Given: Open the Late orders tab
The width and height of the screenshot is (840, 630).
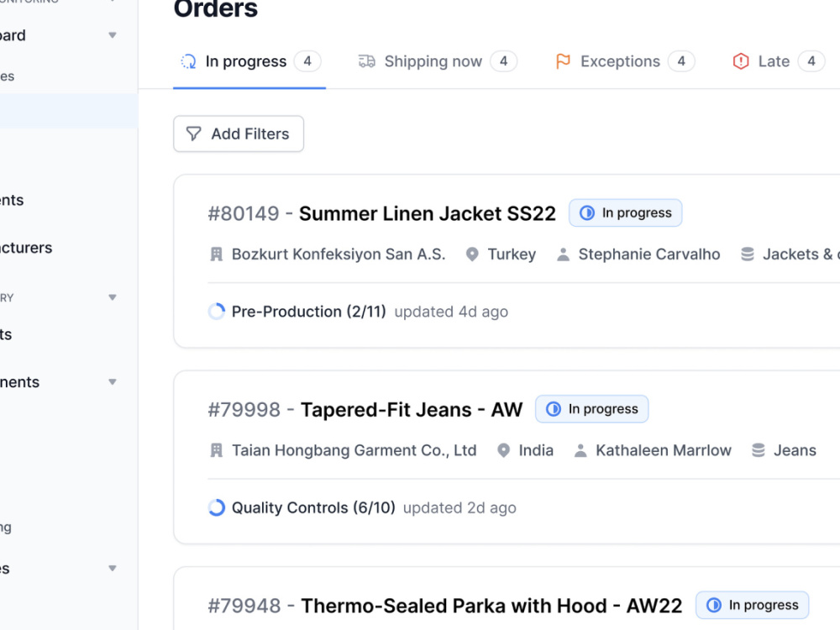Looking at the screenshot, I should (779, 61).
